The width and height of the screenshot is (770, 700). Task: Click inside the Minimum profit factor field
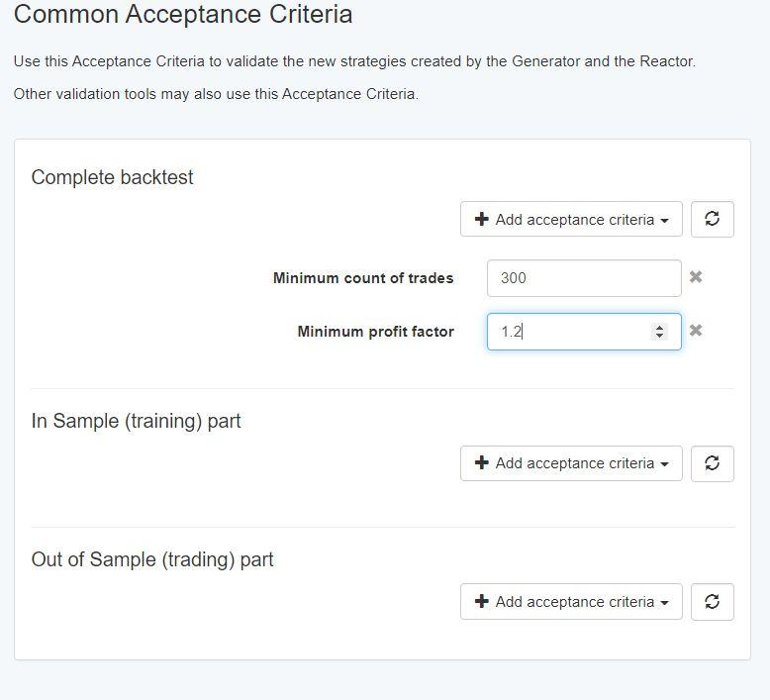pyautogui.click(x=570, y=332)
